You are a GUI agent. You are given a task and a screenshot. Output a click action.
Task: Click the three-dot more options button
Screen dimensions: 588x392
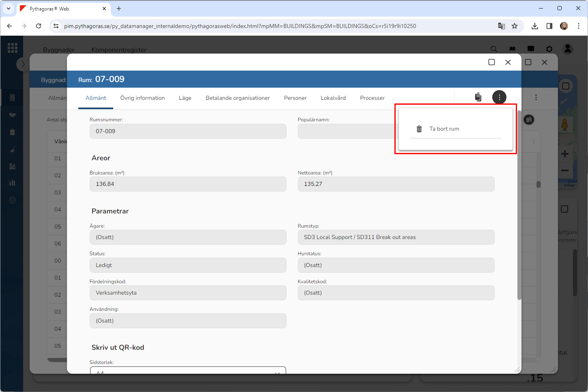[499, 97]
